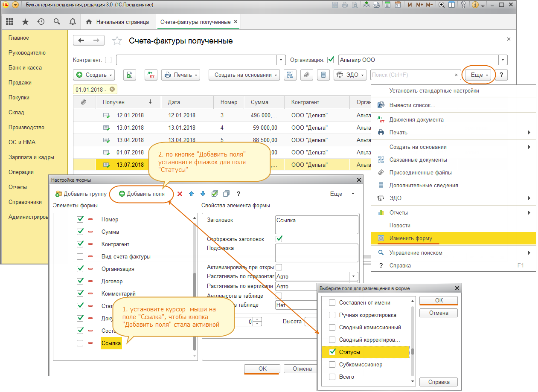The width and height of the screenshot is (538, 392).
Task: Open search magnifier in top panel
Action: (x=57, y=22)
